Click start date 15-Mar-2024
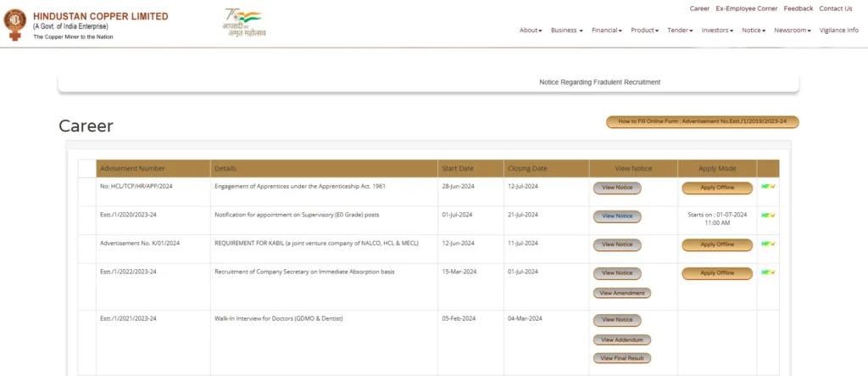The height and width of the screenshot is (376, 868). [x=459, y=272]
